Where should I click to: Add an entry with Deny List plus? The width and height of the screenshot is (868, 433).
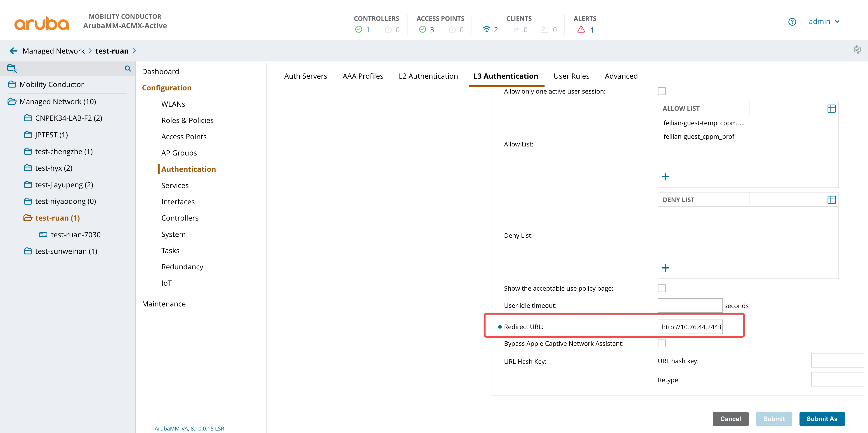point(665,268)
